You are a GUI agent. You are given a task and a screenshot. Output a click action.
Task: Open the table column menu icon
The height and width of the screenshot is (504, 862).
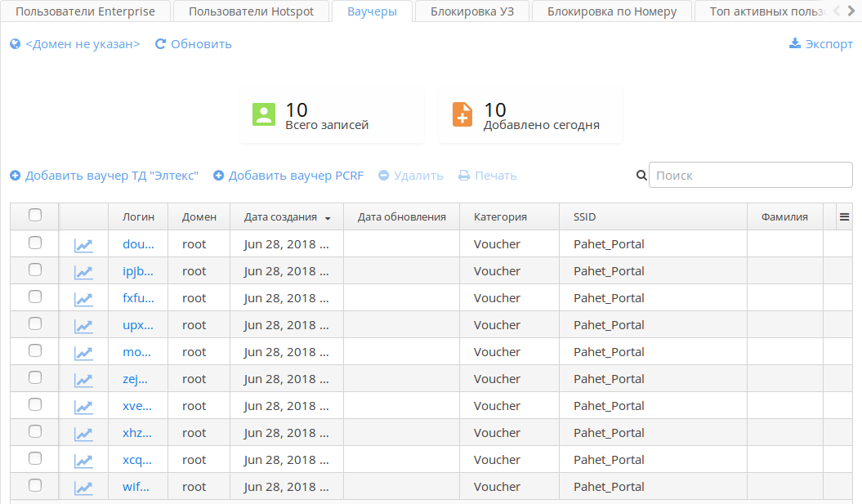844,216
